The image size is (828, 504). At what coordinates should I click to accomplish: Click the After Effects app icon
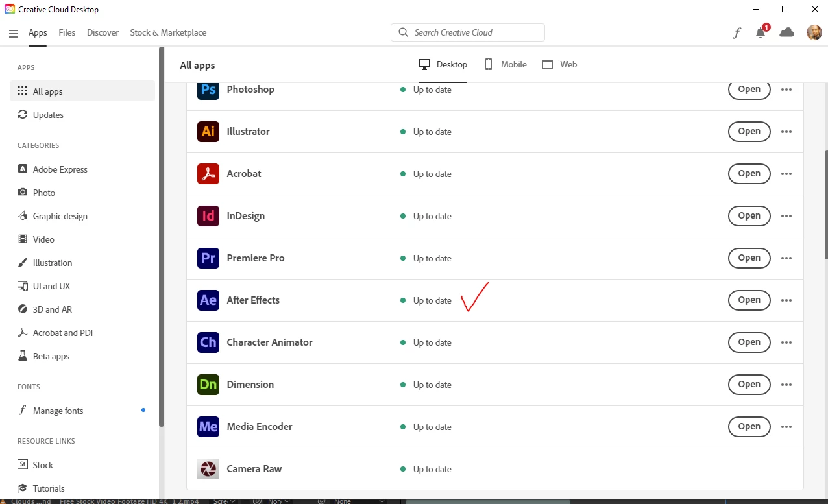tap(208, 300)
